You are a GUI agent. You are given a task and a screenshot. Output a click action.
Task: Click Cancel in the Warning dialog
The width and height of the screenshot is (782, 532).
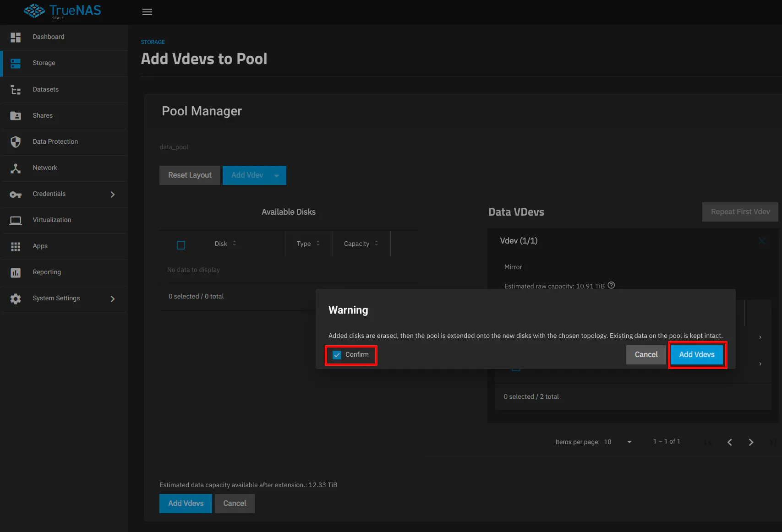[x=646, y=355]
